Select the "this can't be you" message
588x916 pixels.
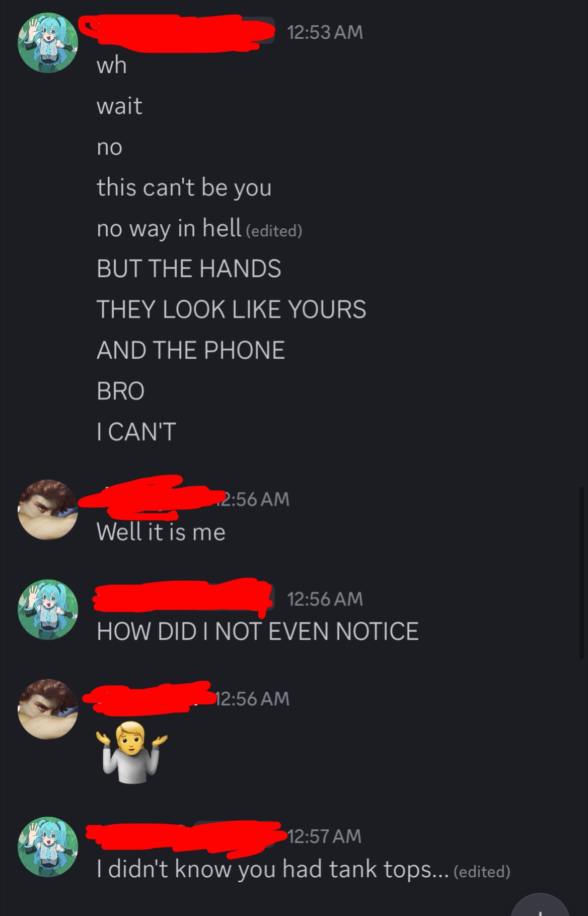tap(184, 187)
